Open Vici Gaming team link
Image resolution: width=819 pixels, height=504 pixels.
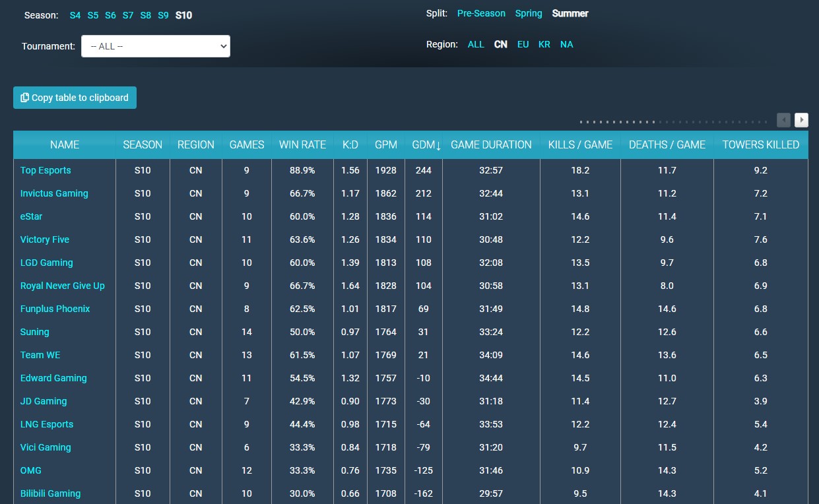pos(46,447)
